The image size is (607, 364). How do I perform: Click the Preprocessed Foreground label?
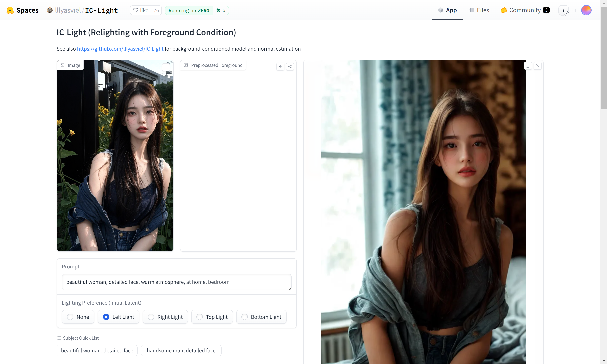(x=213, y=65)
